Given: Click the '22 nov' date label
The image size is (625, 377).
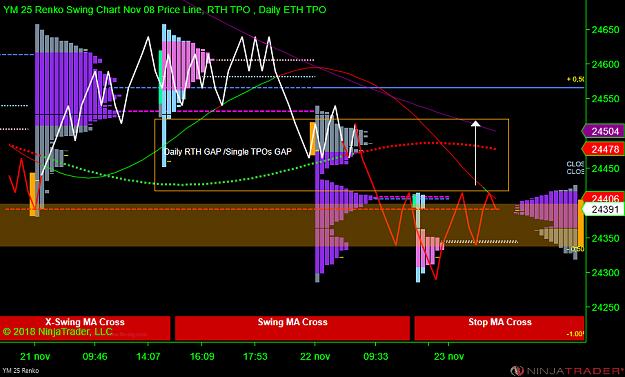Looking at the screenshot, I should tap(315, 356).
